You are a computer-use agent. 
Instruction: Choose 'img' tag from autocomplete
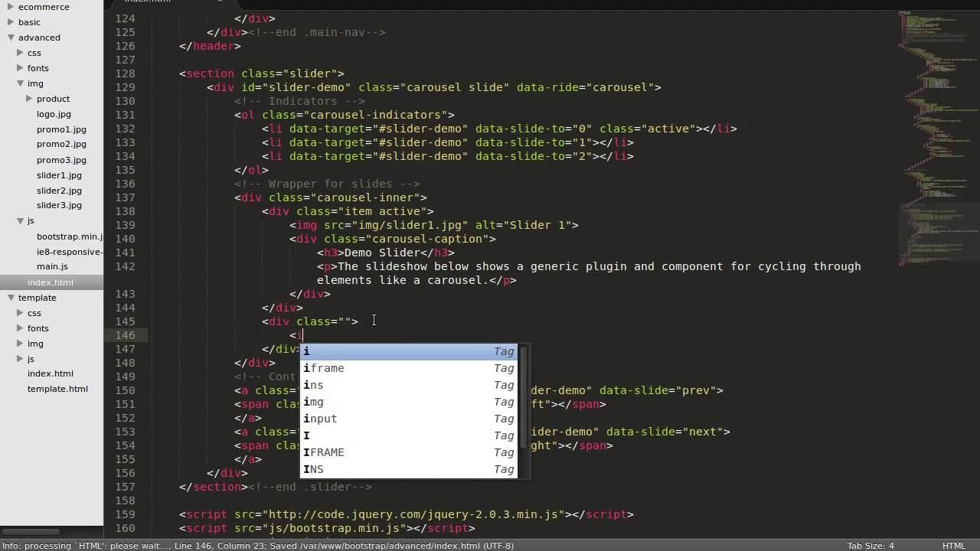coord(409,402)
